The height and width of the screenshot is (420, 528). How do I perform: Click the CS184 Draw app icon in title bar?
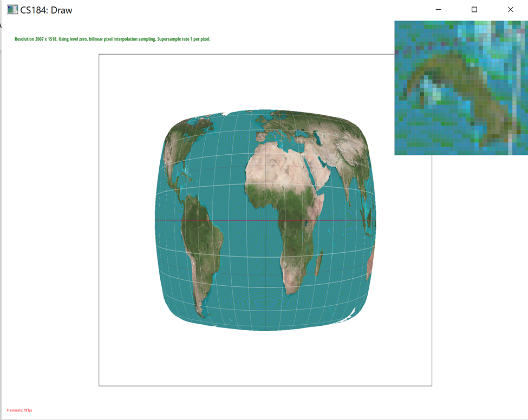coord(12,10)
